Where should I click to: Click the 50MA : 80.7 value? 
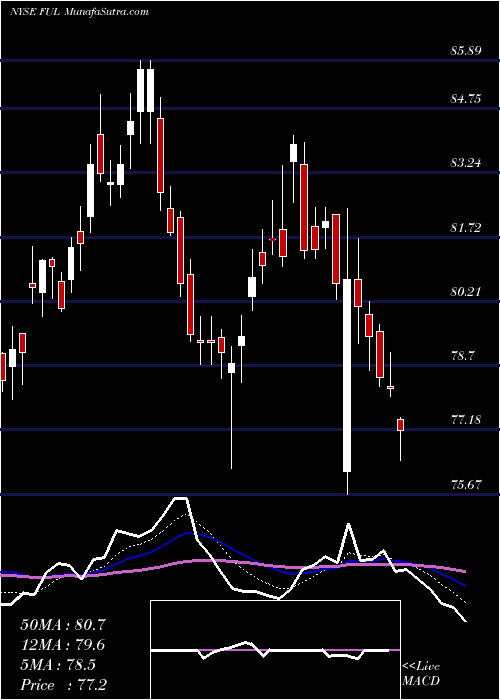pos(63,624)
